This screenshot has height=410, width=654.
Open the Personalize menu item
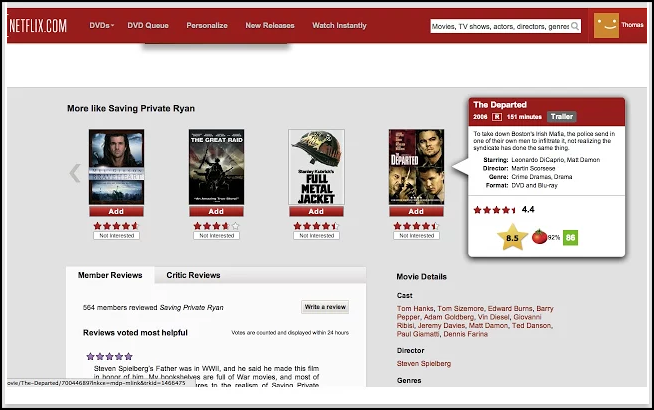207,25
